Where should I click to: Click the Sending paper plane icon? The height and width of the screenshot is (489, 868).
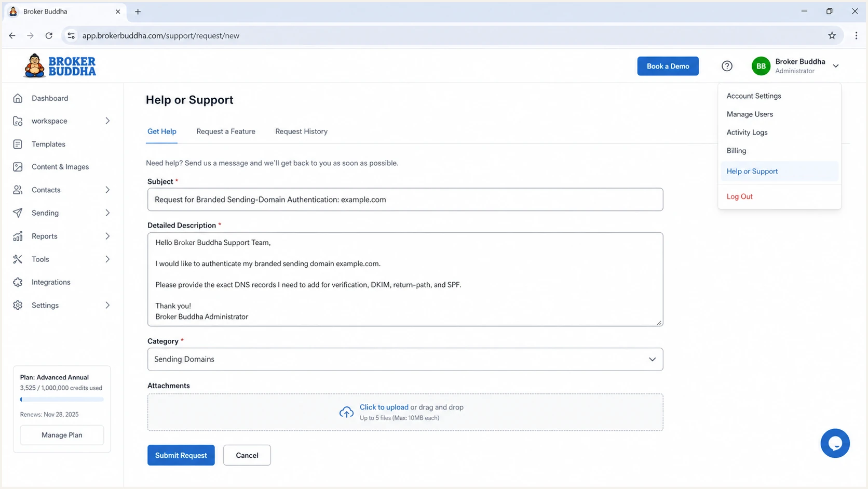(x=18, y=213)
